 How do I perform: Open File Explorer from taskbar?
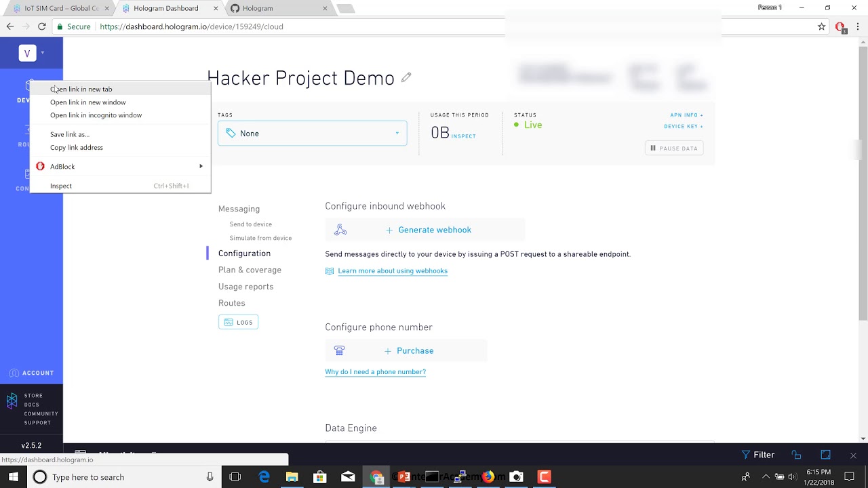tap(292, 477)
